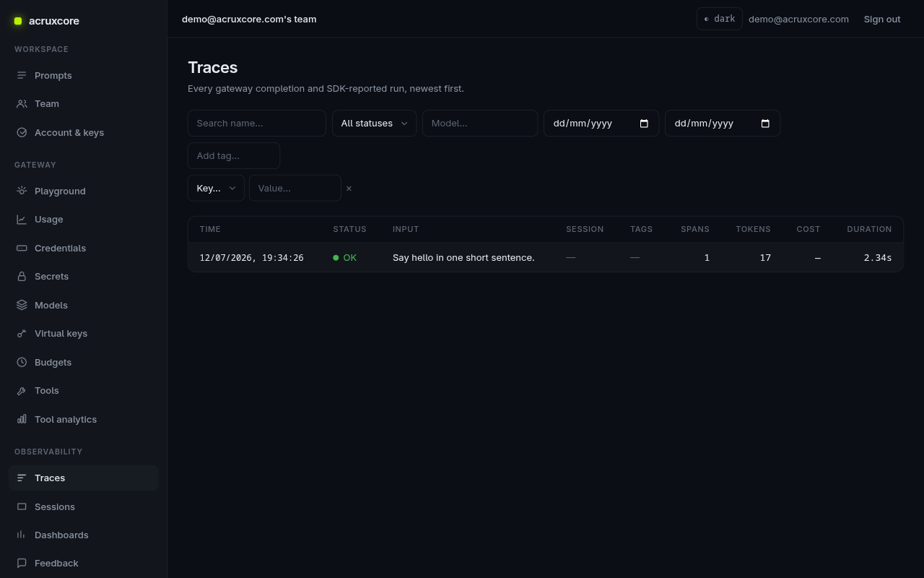Open the Prompts icon in sidebar
The width and height of the screenshot is (924, 578).
(x=22, y=75)
